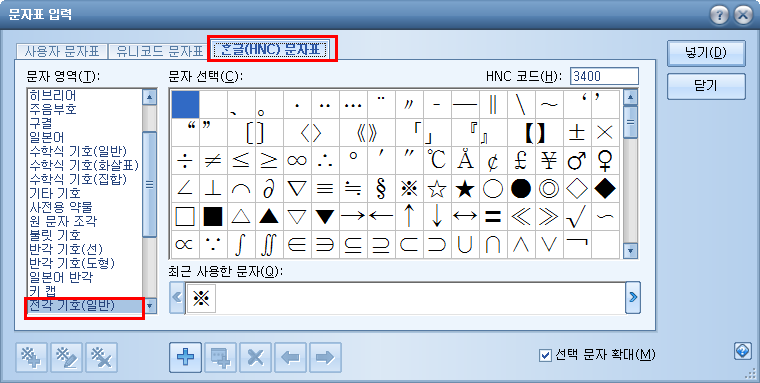Select the double circle ◎ symbol
The width and height of the screenshot is (760, 383).
549,189
